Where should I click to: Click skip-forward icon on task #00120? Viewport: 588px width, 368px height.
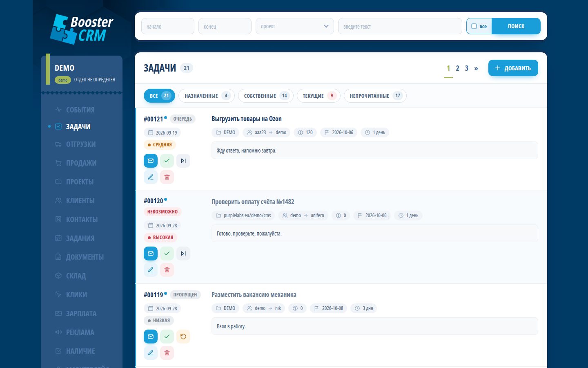[x=183, y=254]
